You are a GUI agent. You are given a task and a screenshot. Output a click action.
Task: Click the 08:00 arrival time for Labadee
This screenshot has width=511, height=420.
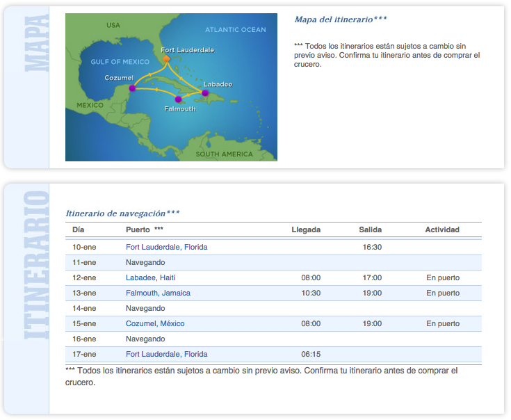coord(311,277)
